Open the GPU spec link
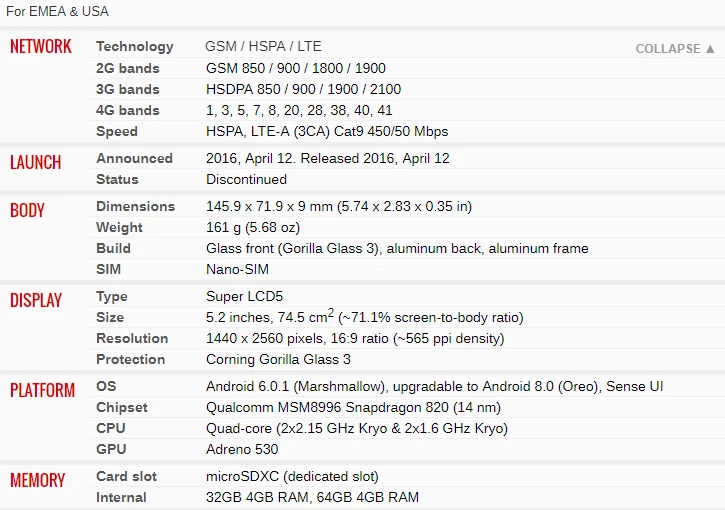This screenshot has height=510, width=725. point(110,449)
